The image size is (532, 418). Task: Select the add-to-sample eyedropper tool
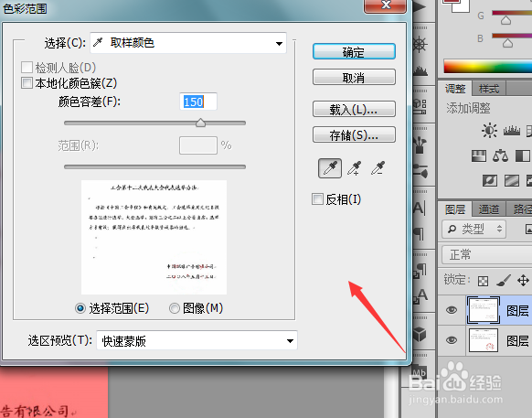point(355,168)
